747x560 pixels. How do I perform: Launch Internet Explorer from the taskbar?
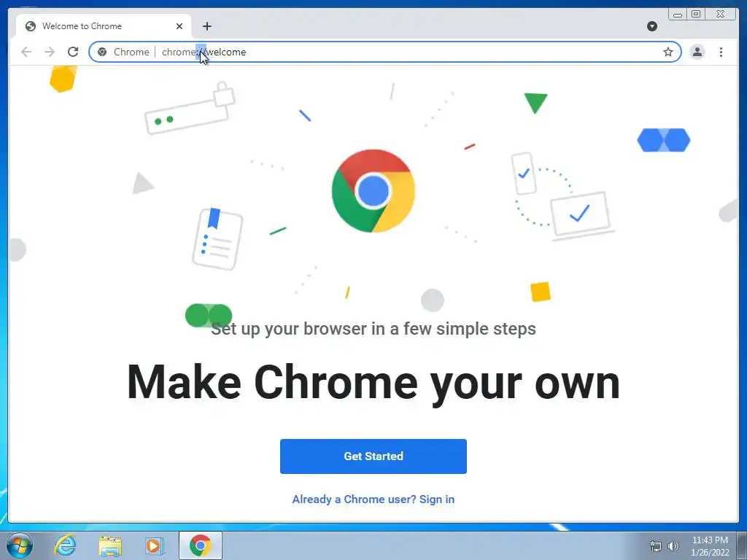click(x=65, y=545)
